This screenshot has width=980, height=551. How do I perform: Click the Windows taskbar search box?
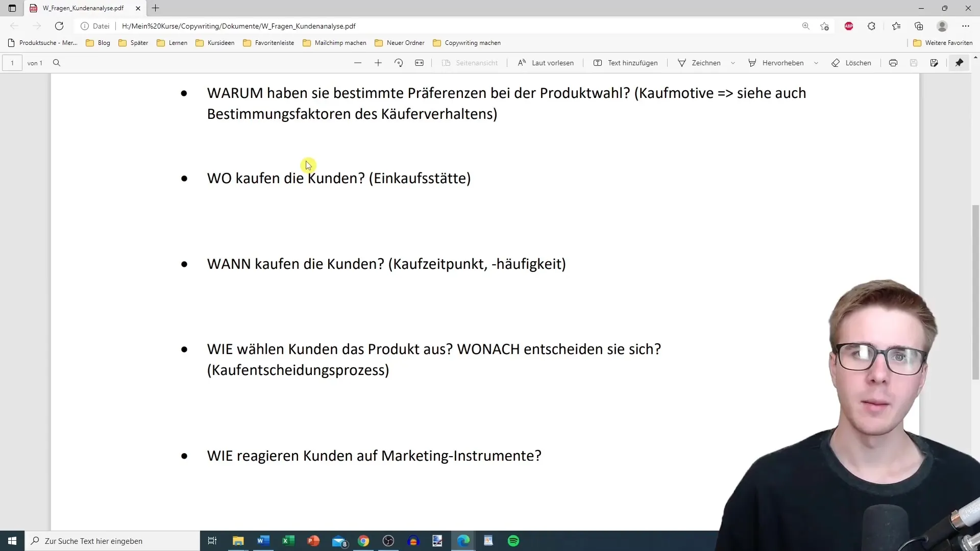click(112, 541)
